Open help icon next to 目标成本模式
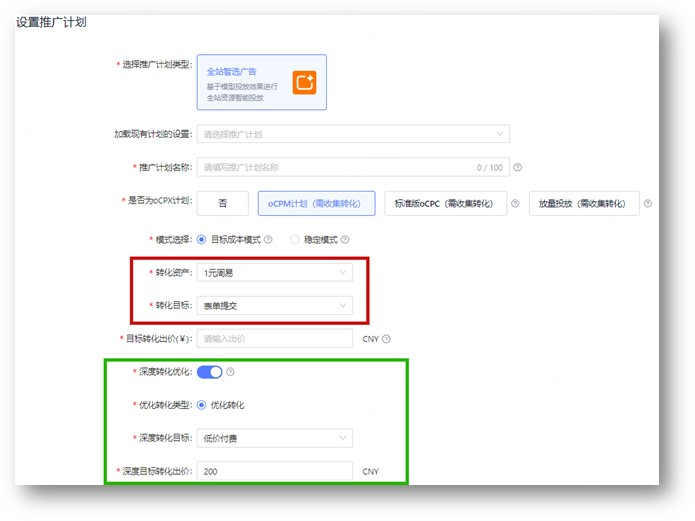The image size is (695, 521). (268, 239)
